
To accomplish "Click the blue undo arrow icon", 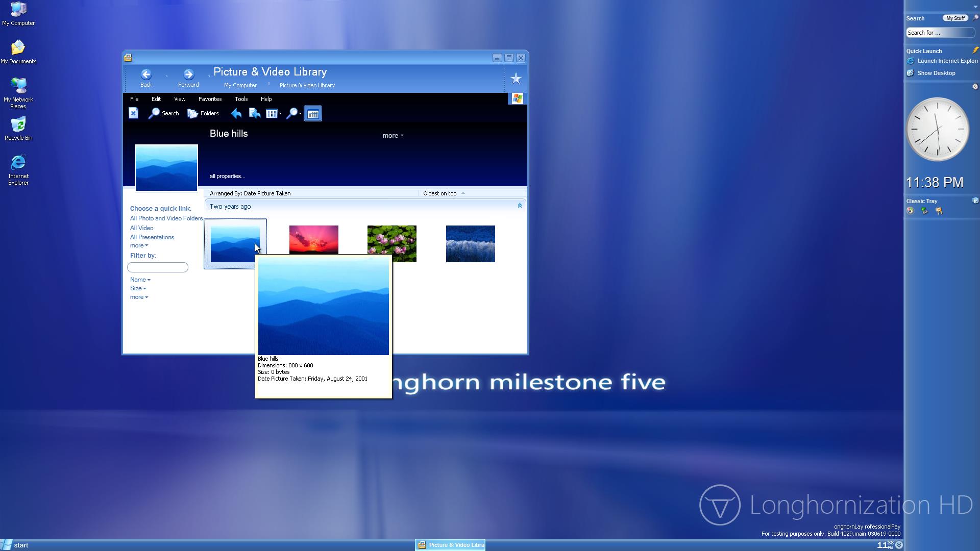I will tap(236, 113).
